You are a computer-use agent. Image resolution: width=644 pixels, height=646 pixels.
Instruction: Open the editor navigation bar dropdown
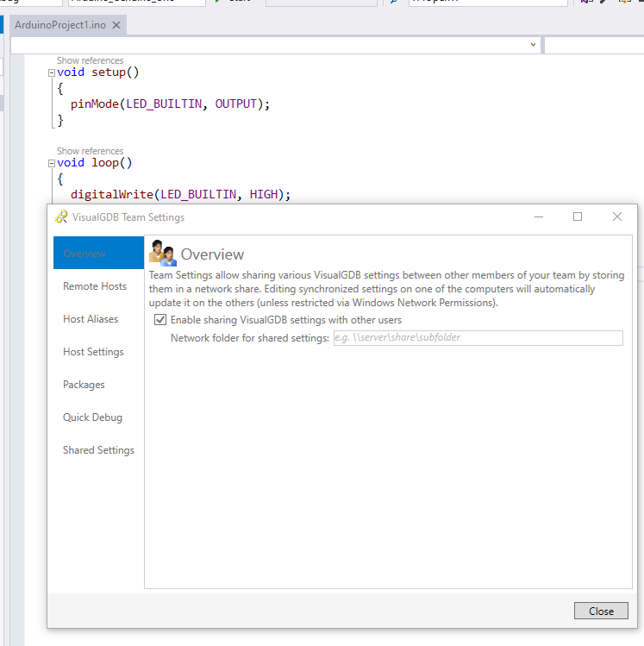(x=533, y=45)
